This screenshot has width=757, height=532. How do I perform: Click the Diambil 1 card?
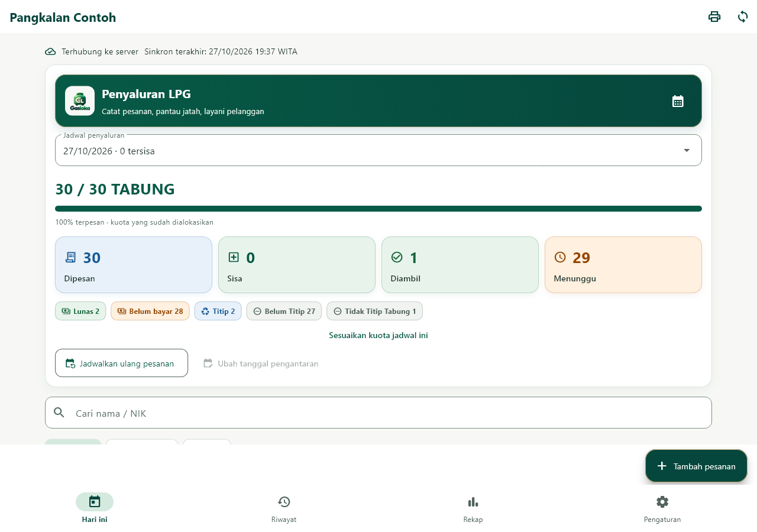click(460, 265)
